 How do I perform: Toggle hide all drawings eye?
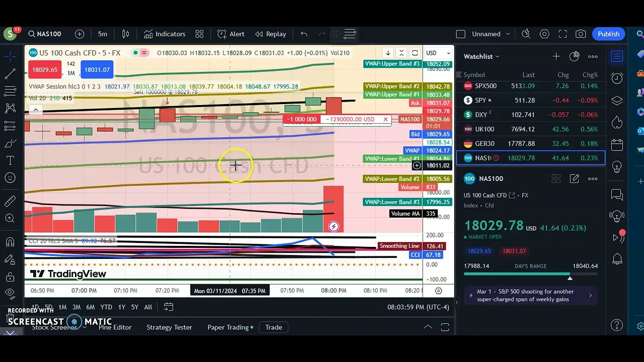coord(10,293)
